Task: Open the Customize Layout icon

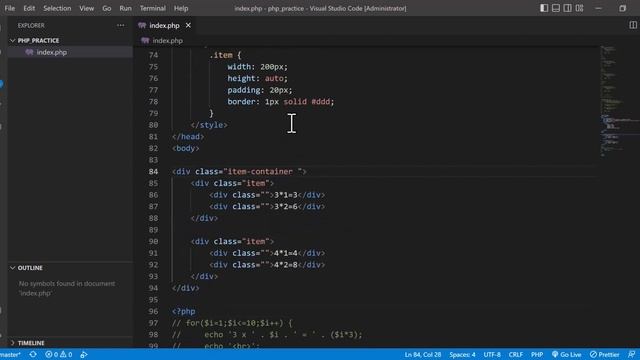Action: tap(579, 8)
